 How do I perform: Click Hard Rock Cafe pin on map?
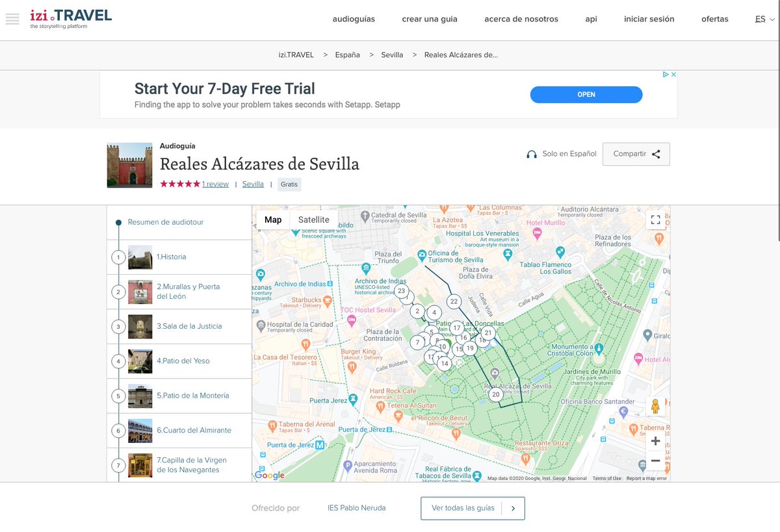pyautogui.click(x=380, y=405)
